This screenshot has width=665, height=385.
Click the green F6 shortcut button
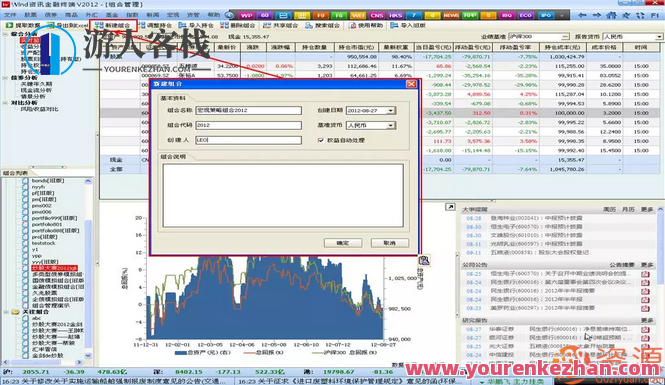(339, 15)
